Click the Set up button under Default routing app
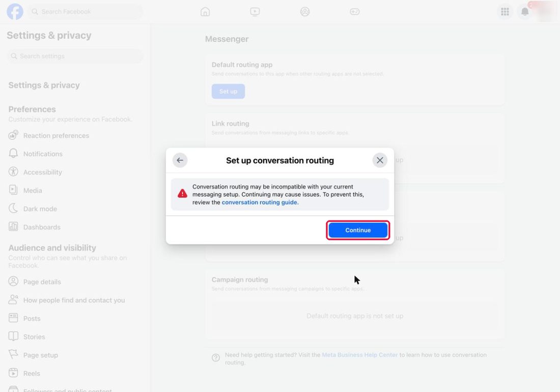The height and width of the screenshot is (392, 560). tap(228, 92)
